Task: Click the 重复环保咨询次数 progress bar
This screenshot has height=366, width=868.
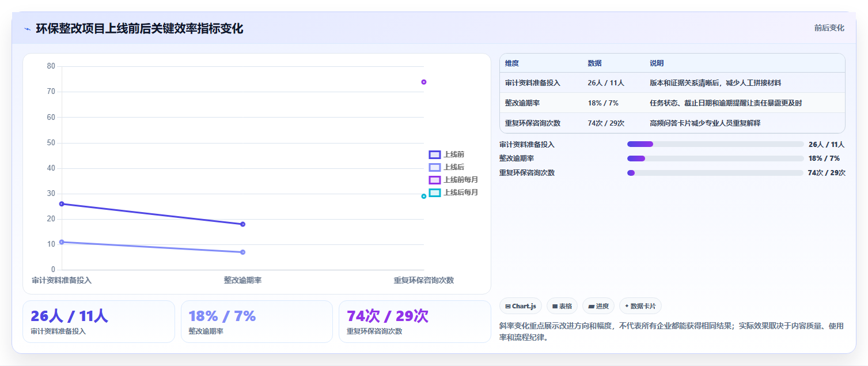Action: (715, 172)
